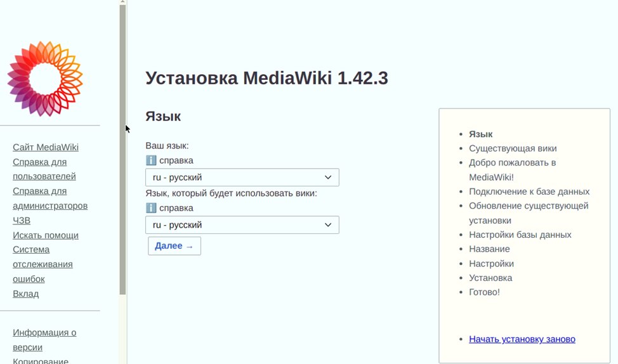Click the scrollbar up arrow in sidebar
The height and width of the screenshot is (364, 618).
pos(122,2)
